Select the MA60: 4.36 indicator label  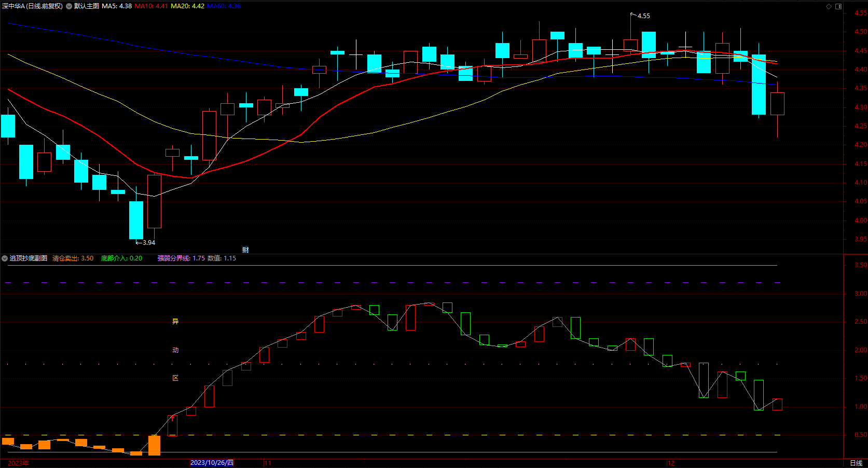point(224,6)
